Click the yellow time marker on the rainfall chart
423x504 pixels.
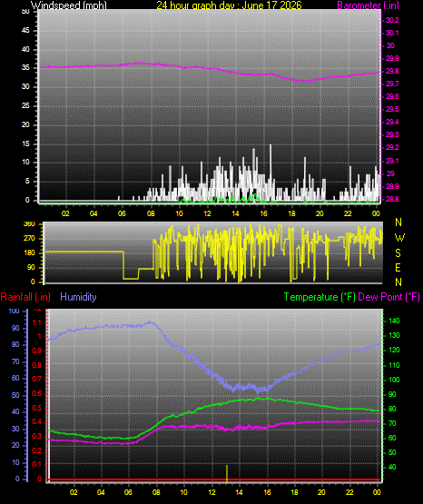tap(227, 474)
